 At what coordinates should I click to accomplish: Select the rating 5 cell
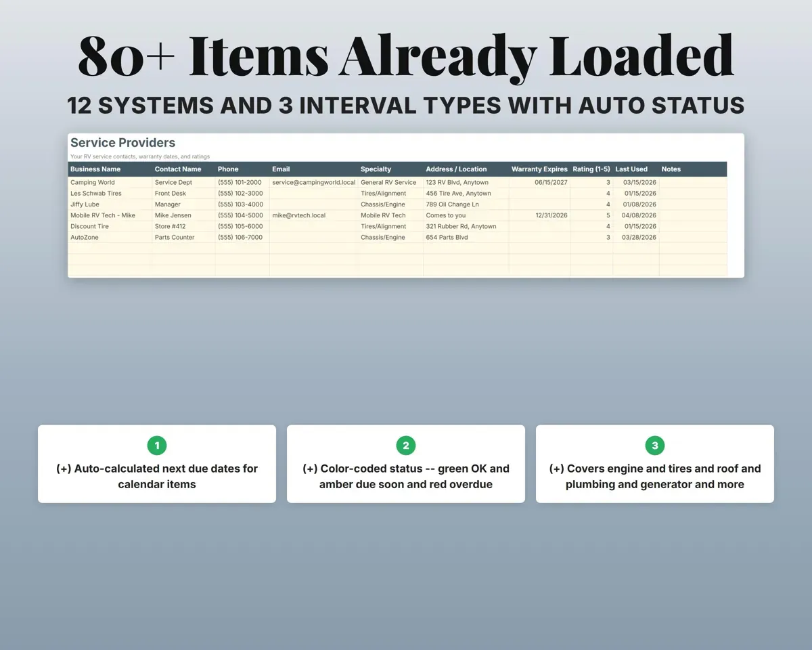tap(591, 215)
